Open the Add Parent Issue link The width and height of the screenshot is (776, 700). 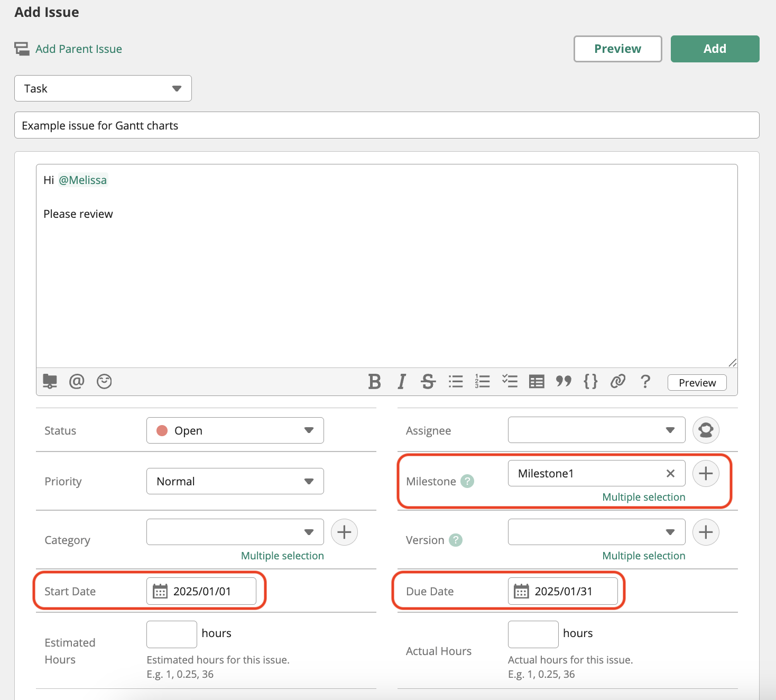click(79, 49)
